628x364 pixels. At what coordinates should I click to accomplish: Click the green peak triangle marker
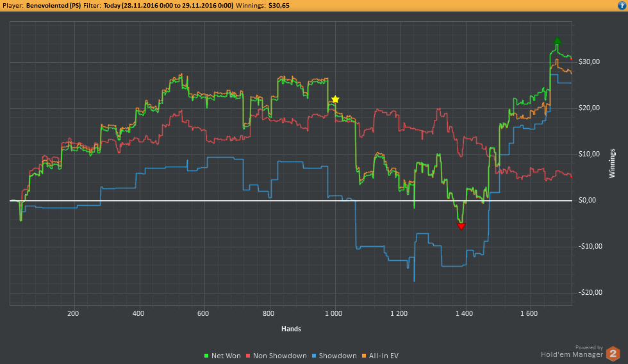coord(557,40)
